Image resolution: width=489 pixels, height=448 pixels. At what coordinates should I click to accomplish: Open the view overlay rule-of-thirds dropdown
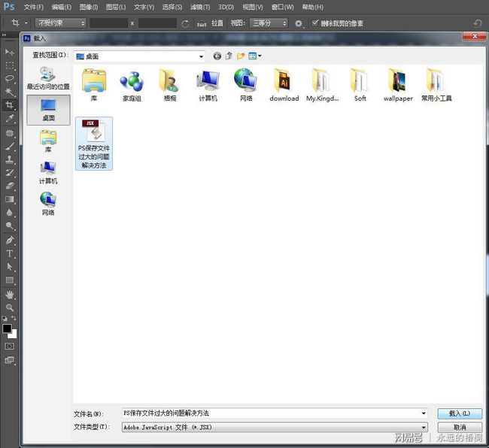(269, 23)
